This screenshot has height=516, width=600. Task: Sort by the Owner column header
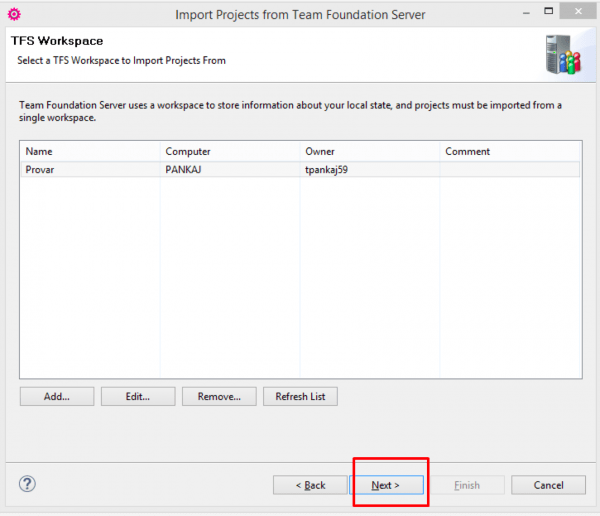pos(370,151)
